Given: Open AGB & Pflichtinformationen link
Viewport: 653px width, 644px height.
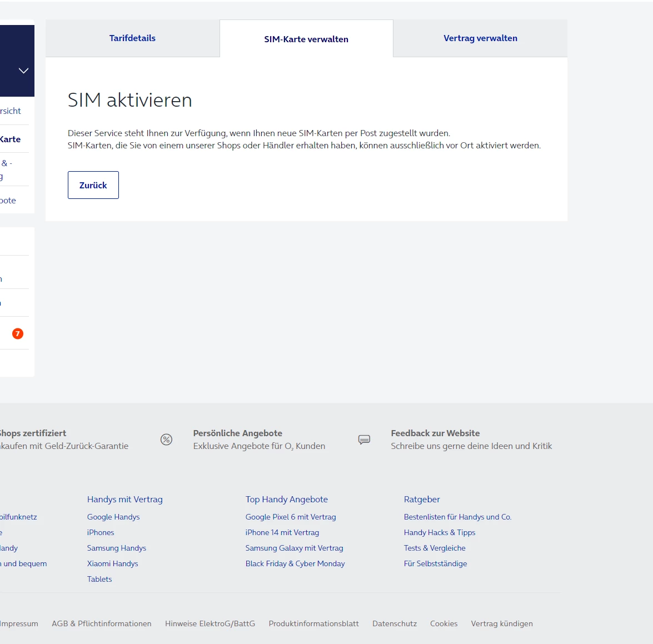Looking at the screenshot, I should (102, 623).
